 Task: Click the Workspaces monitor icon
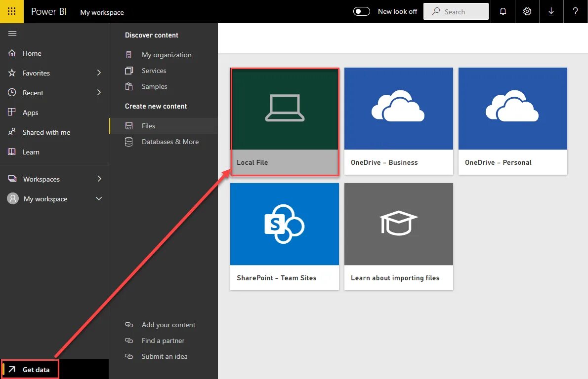(x=12, y=179)
